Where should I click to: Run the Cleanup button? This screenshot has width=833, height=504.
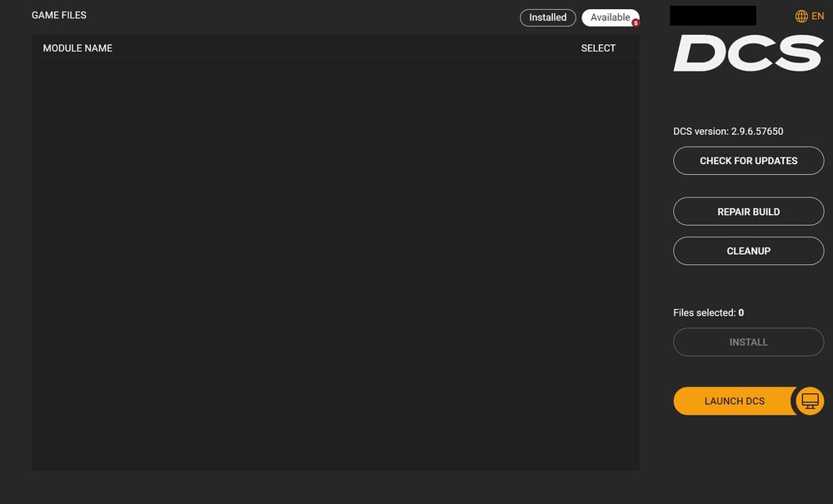[749, 251]
